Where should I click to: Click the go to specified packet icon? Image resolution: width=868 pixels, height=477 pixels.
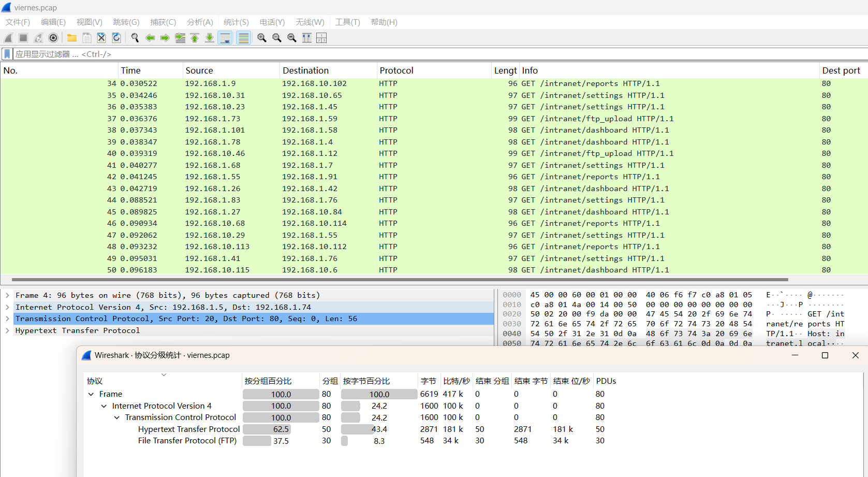(180, 38)
